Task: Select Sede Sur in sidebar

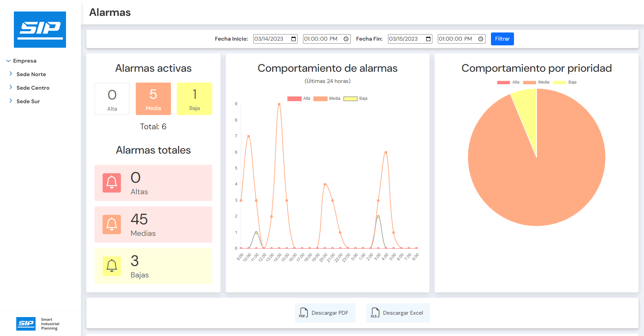Action: pos(28,102)
